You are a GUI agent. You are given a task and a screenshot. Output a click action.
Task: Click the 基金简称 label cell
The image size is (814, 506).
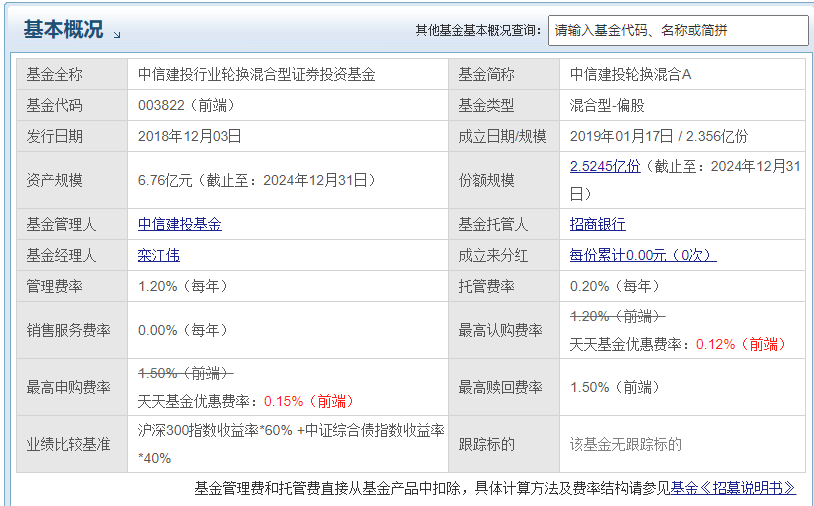coord(504,74)
